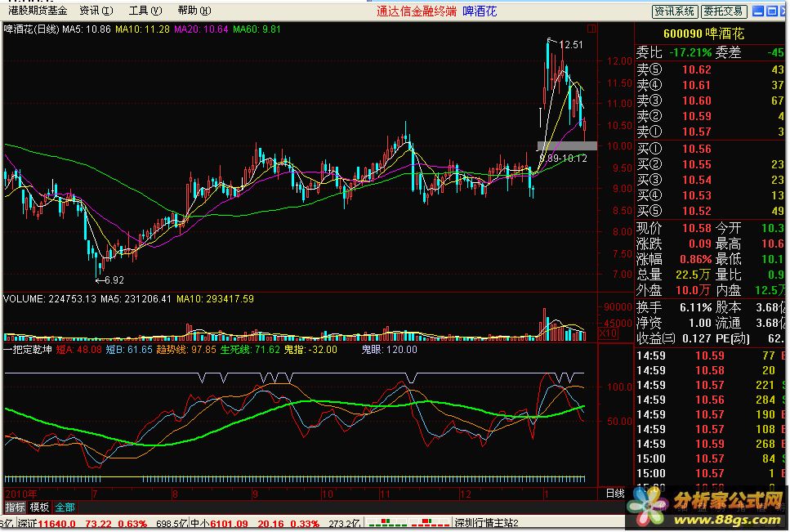Click the MA60: 9.81 indicator label
Image resolution: width=790 pixels, height=532 pixels.
tap(257, 29)
